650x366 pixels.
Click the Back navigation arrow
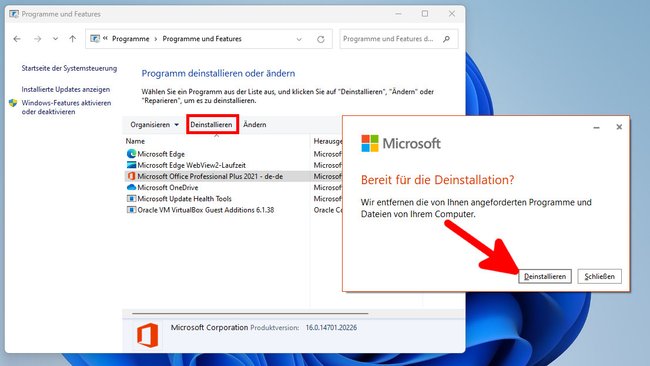17,39
